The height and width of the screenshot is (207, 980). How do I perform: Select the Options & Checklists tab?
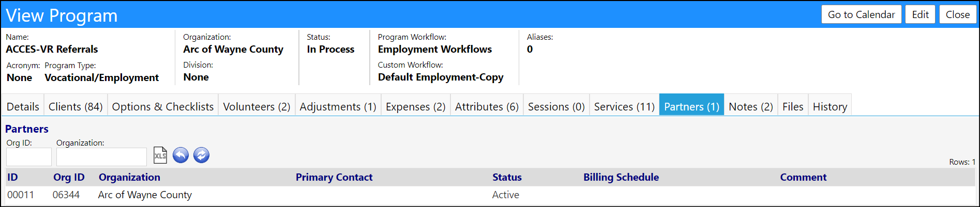click(163, 106)
